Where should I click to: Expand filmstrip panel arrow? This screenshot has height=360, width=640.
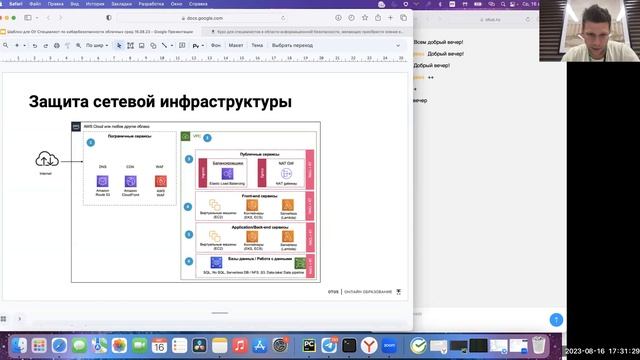(x=20, y=319)
